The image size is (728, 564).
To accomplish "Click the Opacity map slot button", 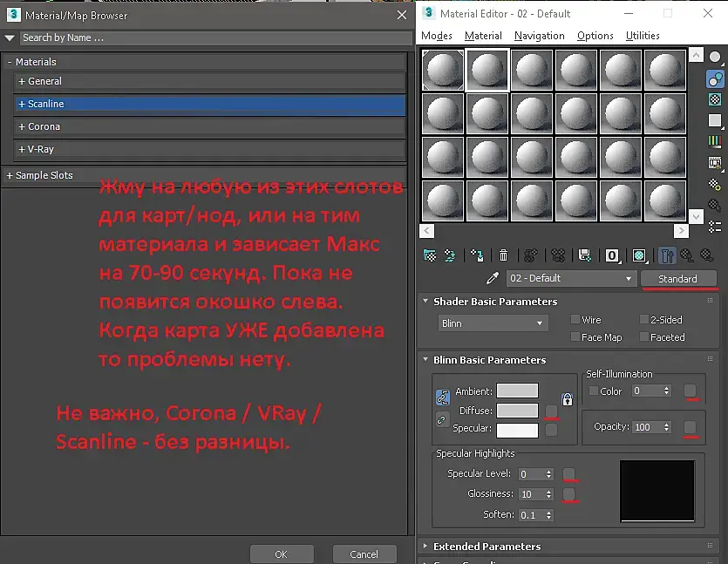I will pos(690,427).
